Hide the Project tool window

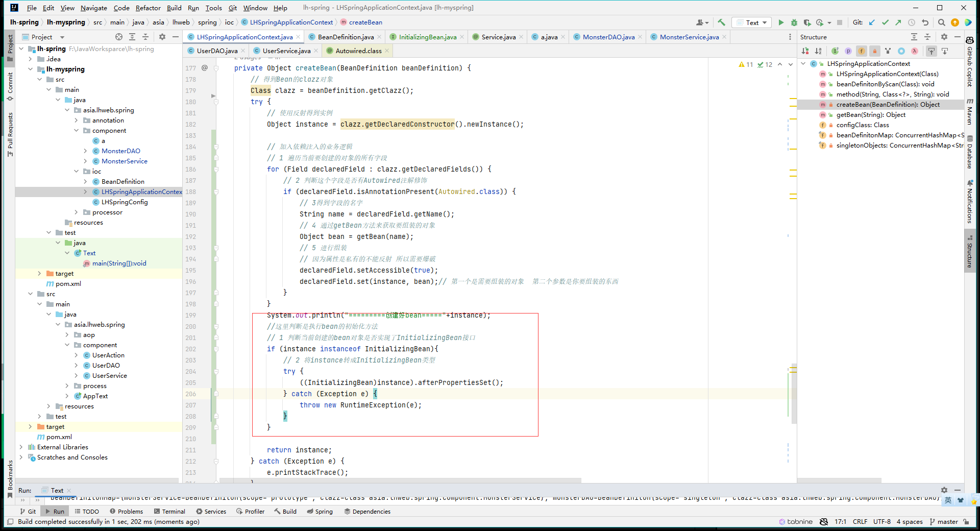pos(176,37)
